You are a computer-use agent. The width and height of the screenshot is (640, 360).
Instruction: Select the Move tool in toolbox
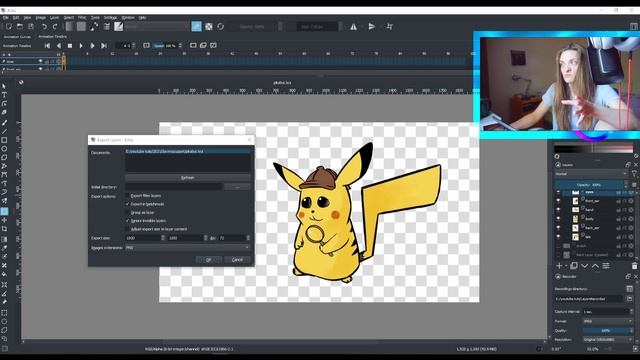(x=4, y=220)
